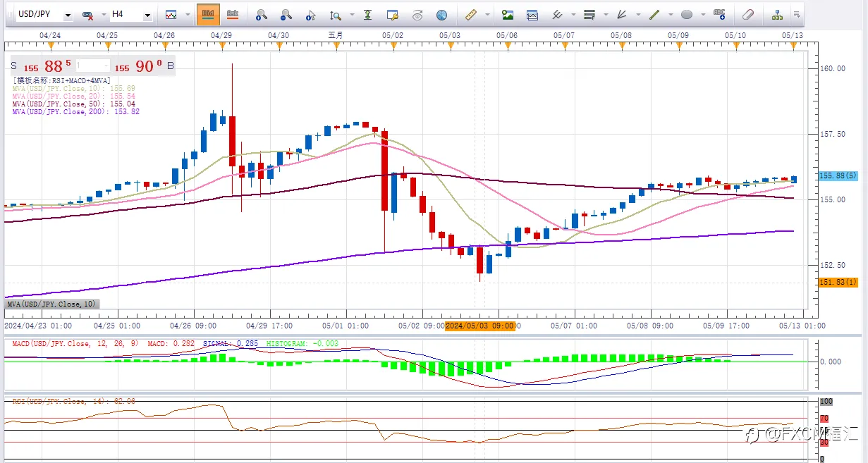This screenshot has height=463, width=868.
Task: Click the orange date marker under 04/24
Action: point(49,46)
